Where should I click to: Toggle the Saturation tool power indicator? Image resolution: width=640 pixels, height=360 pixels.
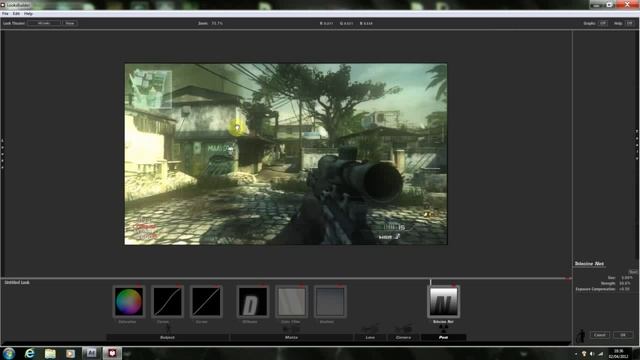139,284
